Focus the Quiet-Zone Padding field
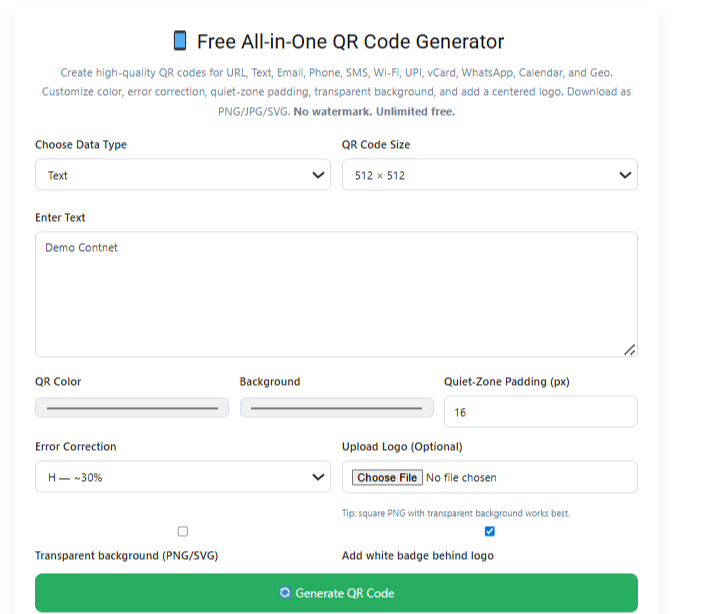The height and width of the screenshot is (614, 703). [540, 412]
